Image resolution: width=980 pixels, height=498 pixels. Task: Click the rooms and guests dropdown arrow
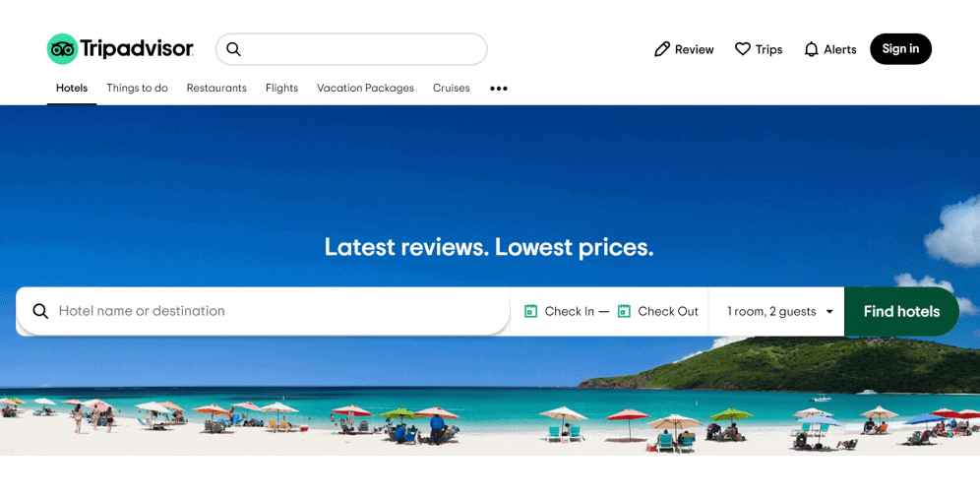(x=829, y=311)
